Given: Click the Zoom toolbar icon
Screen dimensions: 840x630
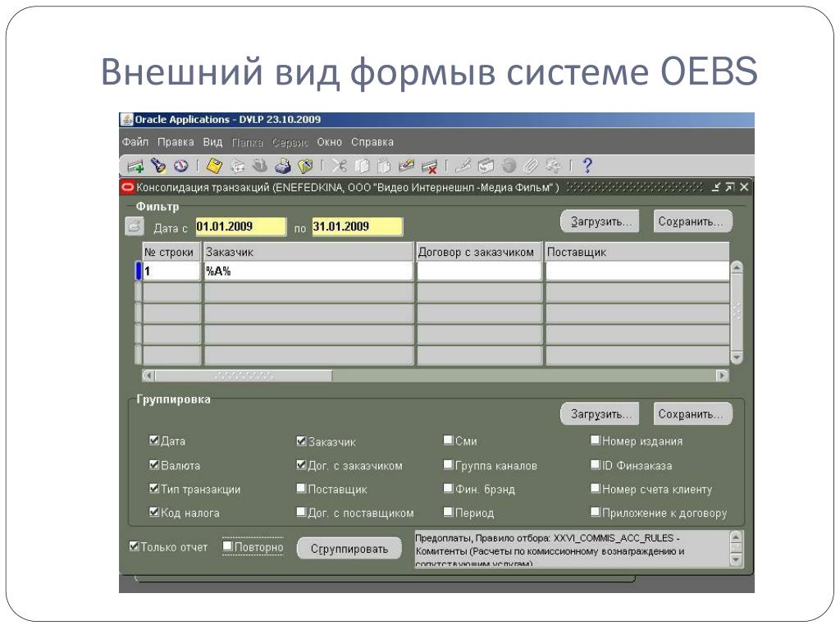Looking at the screenshot, I should coord(486,167).
